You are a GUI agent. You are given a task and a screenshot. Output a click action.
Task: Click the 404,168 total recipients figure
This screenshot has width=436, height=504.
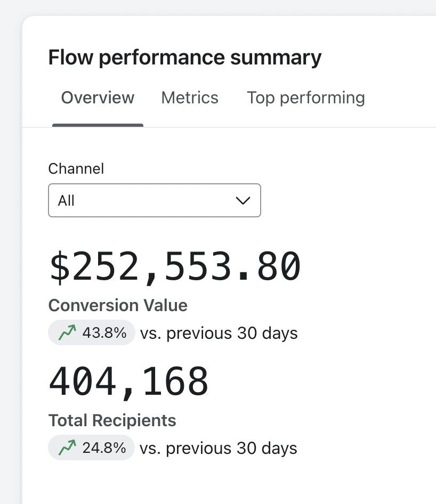(128, 382)
